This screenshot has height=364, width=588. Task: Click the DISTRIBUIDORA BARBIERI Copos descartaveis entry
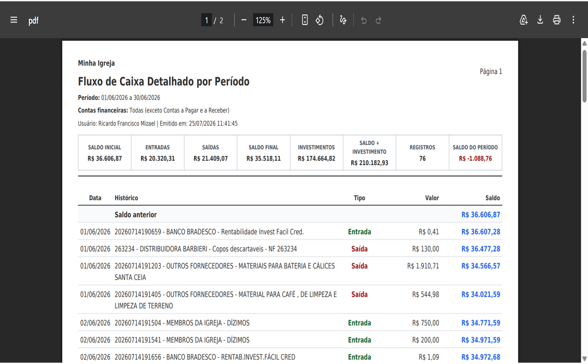point(206,249)
